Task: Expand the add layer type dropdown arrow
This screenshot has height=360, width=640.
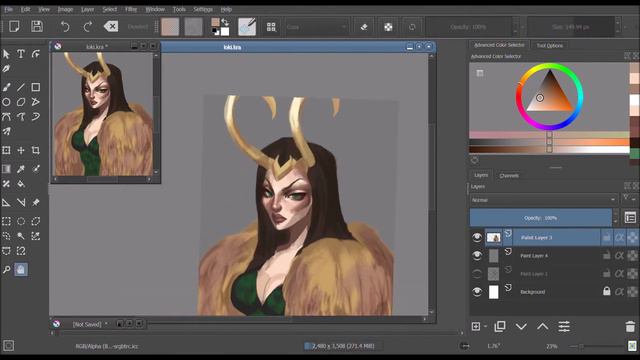Action: pyautogui.click(x=486, y=327)
